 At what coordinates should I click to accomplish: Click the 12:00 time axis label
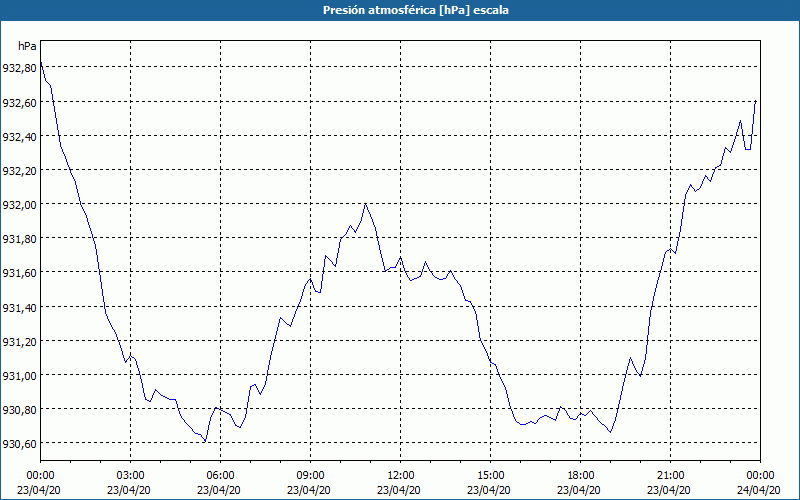point(401,476)
